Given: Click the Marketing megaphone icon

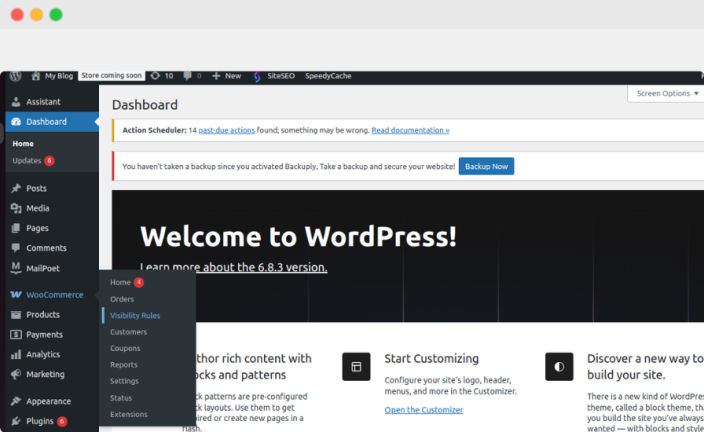Looking at the screenshot, I should tap(16, 374).
